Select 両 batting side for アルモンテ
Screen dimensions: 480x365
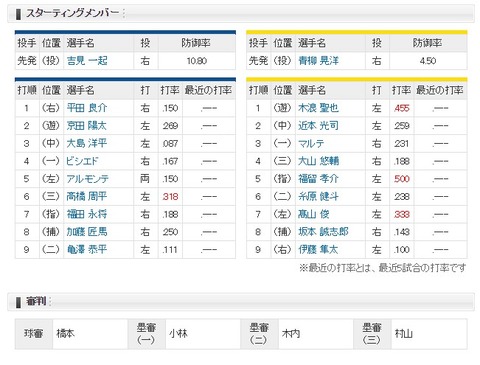145,179
